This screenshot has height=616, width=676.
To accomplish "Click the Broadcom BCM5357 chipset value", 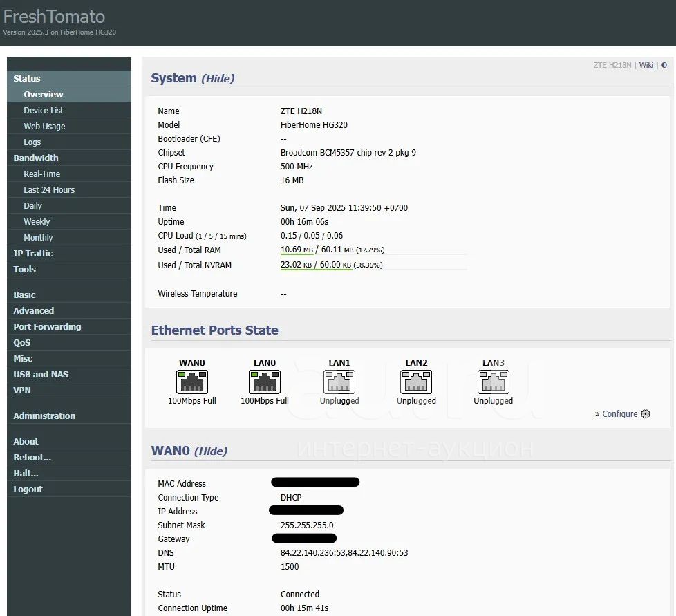I will [x=348, y=153].
